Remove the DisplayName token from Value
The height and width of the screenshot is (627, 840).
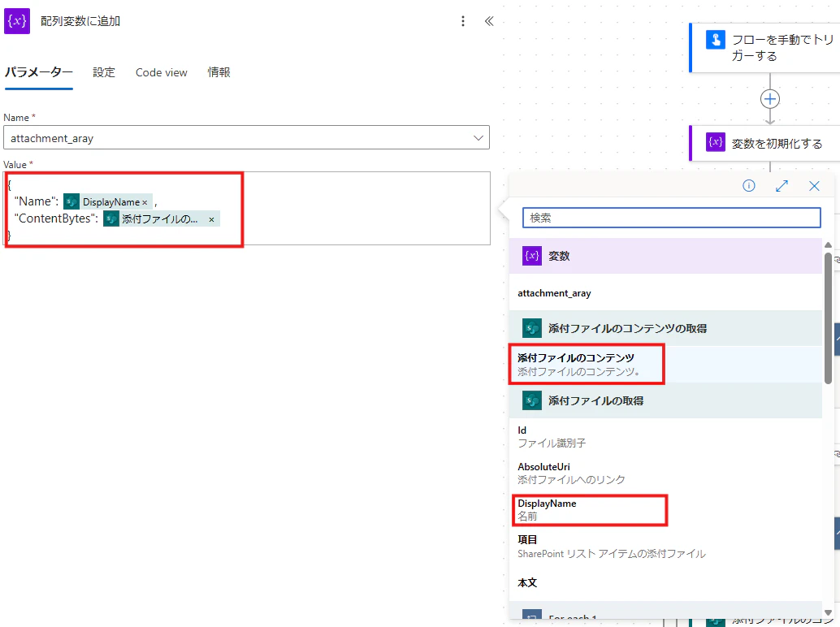coord(145,202)
